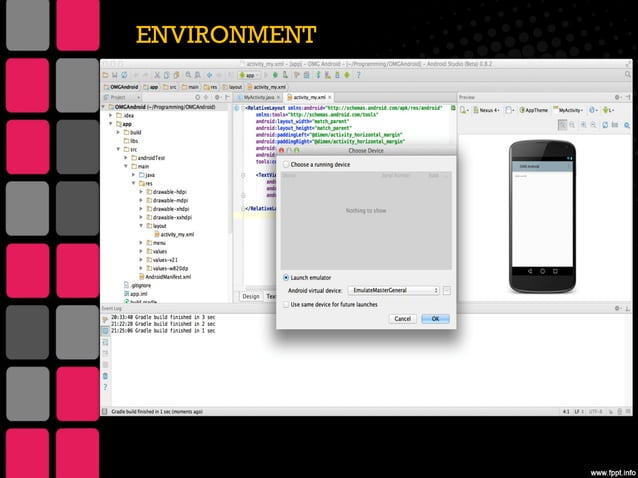Click the activity_my.xml file icon in tree
The height and width of the screenshot is (478, 638).
(156, 234)
